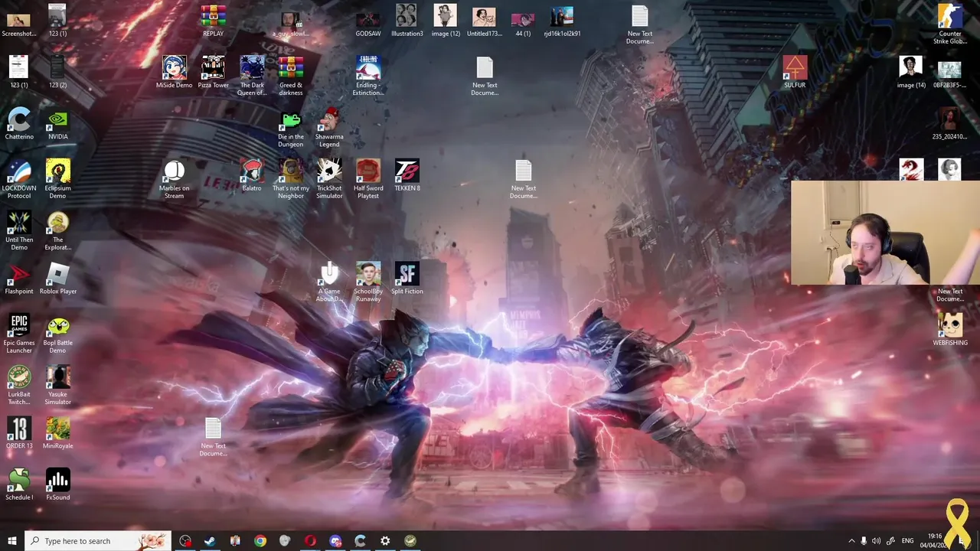Open the Pizza Tower game shortcut
Viewport: 980px width, 551px height.
213,72
